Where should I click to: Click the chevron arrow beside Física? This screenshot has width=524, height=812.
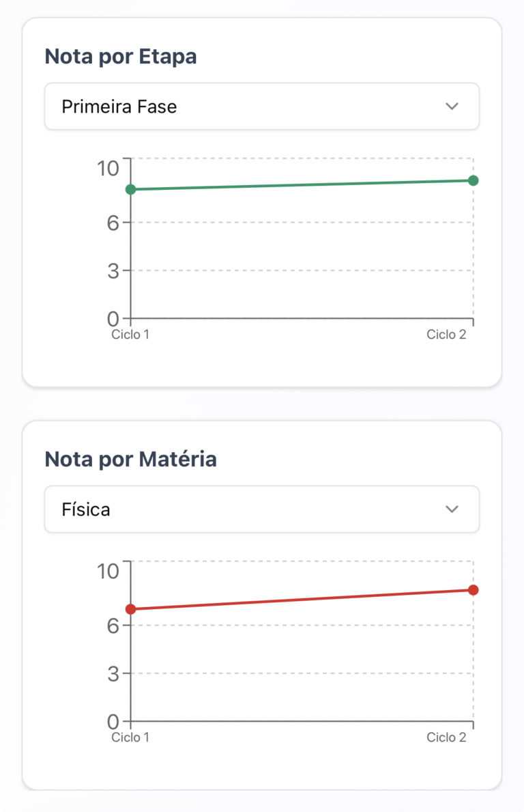pos(452,509)
